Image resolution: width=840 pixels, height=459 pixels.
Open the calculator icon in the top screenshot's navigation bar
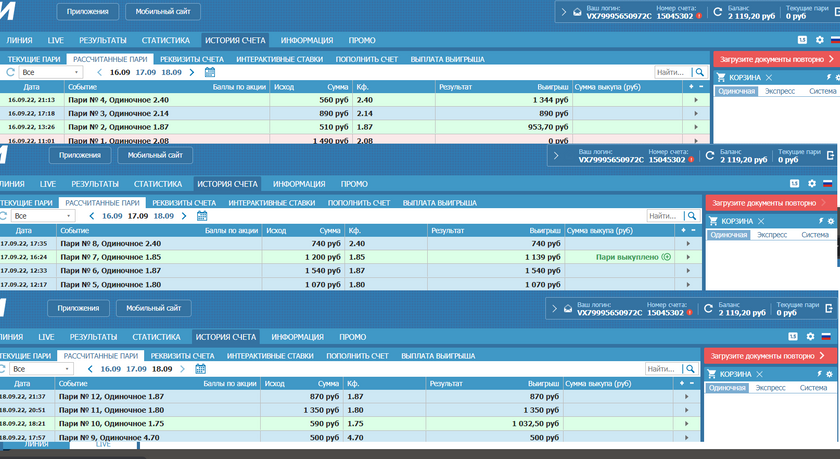(x=802, y=40)
